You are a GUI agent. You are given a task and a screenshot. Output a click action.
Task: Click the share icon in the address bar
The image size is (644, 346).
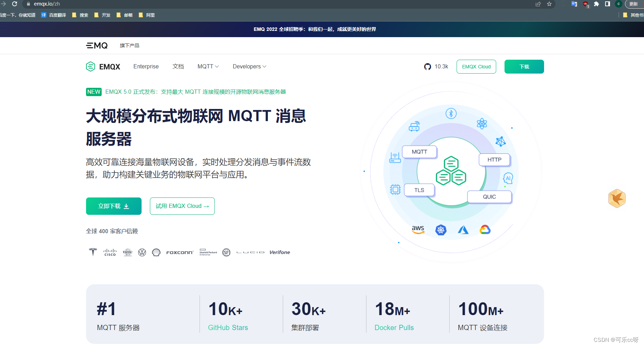(x=538, y=4)
